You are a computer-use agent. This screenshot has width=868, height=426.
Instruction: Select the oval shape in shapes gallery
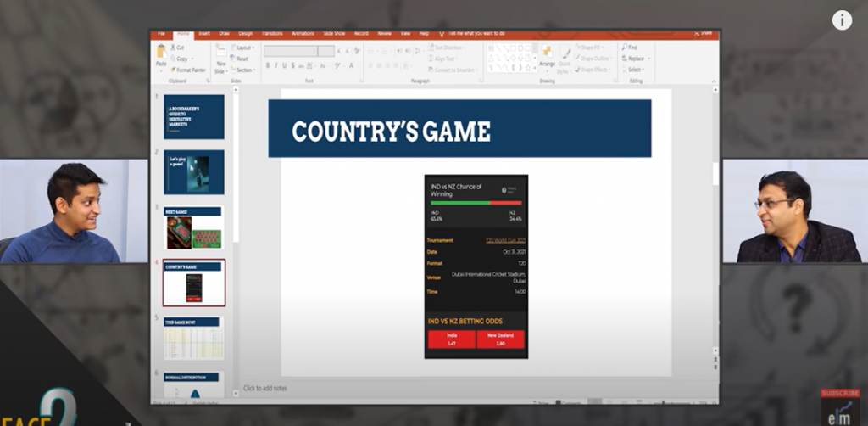point(520,48)
